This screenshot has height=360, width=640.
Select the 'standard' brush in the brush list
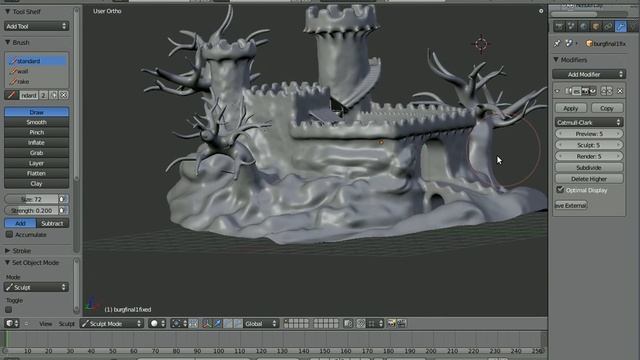36,61
